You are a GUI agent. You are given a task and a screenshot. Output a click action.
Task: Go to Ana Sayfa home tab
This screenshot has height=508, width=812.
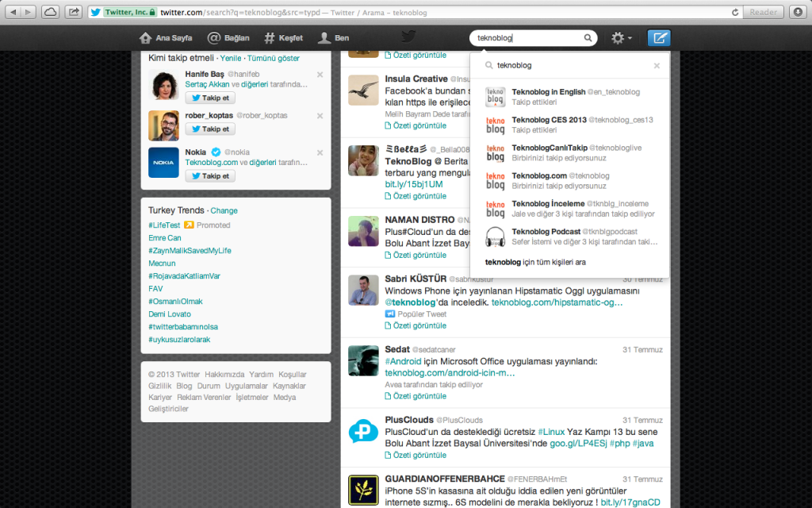click(x=165, y=37)
